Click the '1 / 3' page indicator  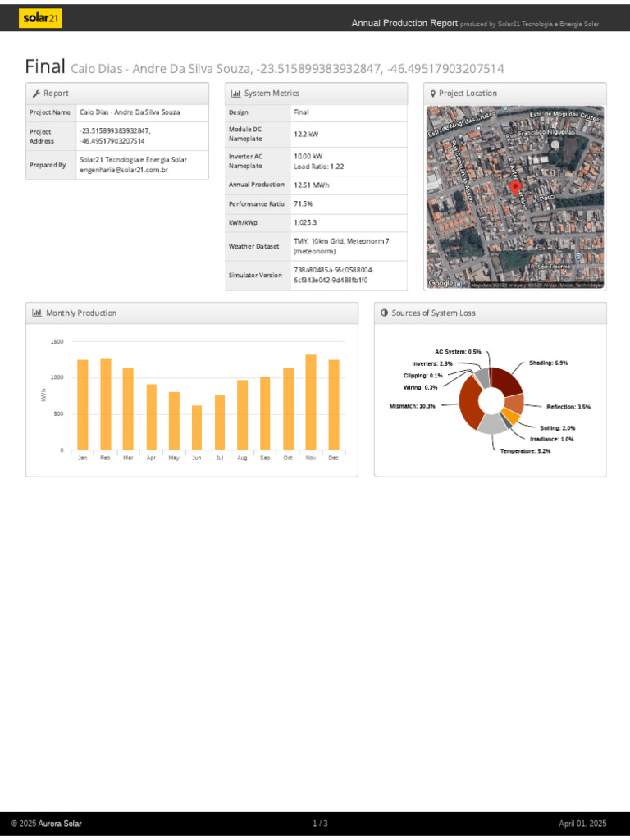coord(321,824)
